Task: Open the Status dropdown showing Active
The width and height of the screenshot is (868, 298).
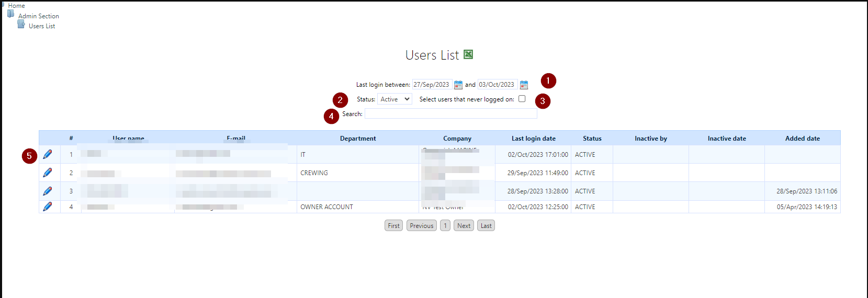Action: pos(394,99)
